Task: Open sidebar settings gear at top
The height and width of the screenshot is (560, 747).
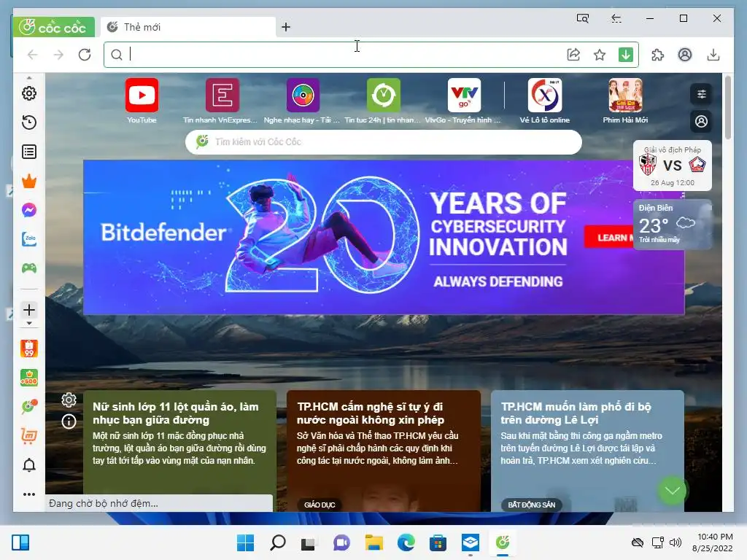Action: pyautogui.click(x=29, y=93)
